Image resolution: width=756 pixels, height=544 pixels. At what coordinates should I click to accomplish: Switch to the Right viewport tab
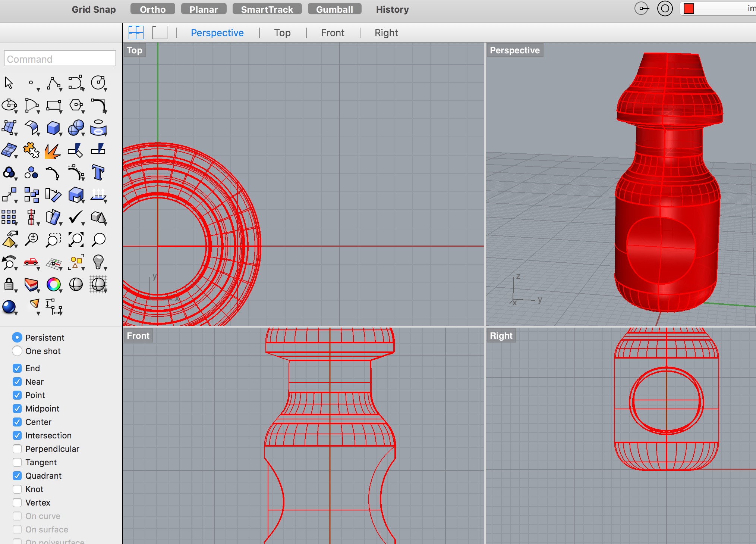386,33
